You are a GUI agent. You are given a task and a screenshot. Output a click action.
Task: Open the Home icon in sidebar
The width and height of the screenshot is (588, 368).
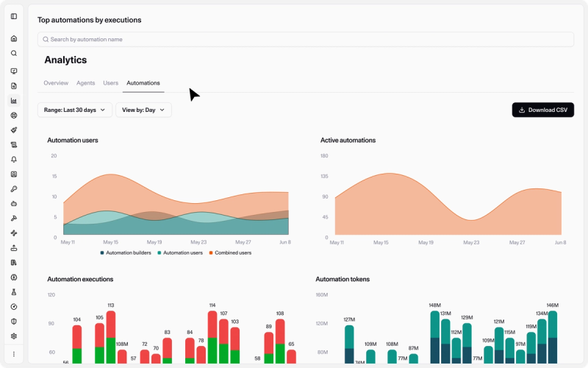click(x=14, y=39)
